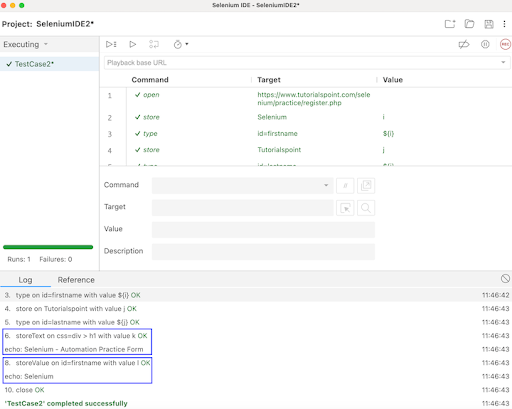The image size is (512, 409).
Task: Start recording with REC button
Action: 505,44
